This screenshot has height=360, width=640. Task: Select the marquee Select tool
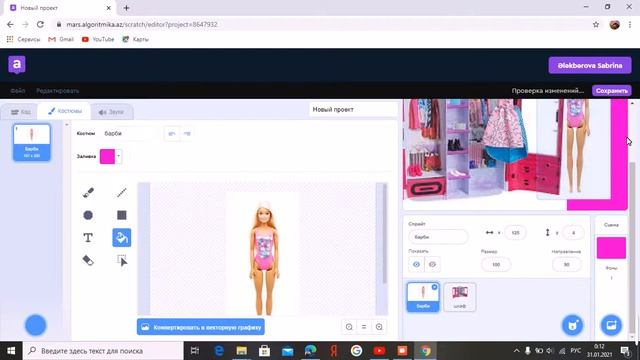tap(122, 260)
